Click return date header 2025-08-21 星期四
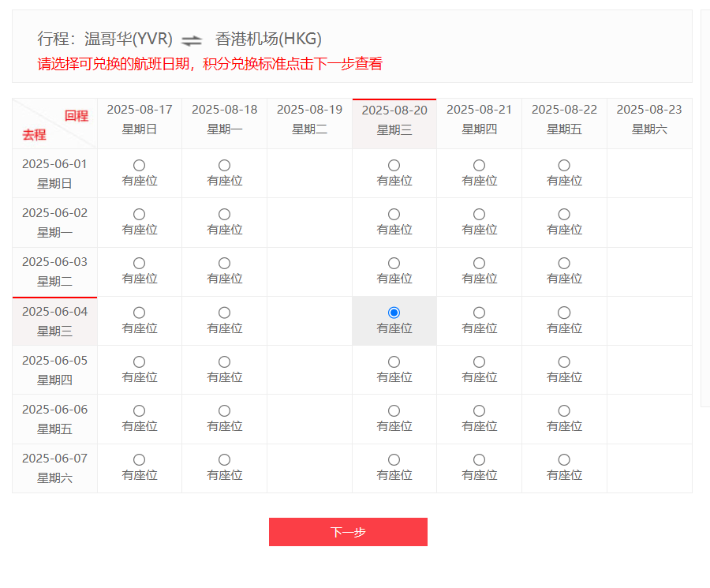The image size is (710, 588). click(479, 123)
